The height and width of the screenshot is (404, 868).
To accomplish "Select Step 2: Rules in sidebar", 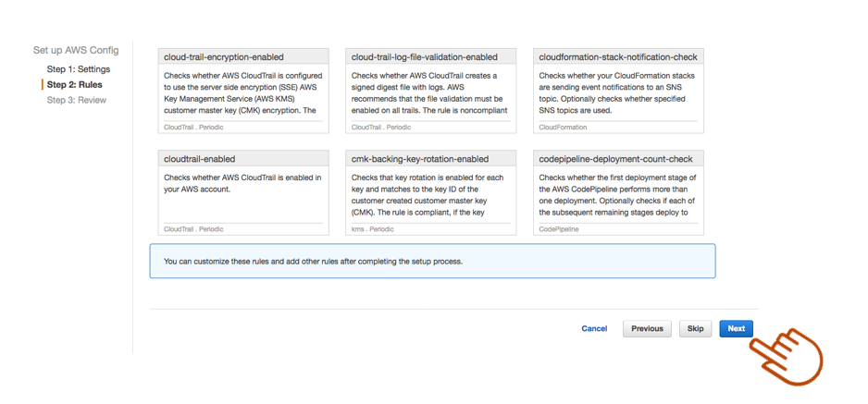I will coord(74,84).
